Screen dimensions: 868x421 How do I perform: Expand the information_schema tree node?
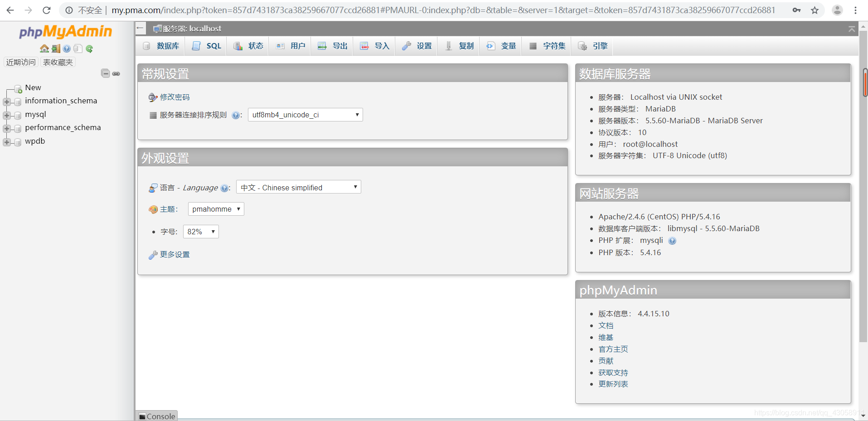7,102
